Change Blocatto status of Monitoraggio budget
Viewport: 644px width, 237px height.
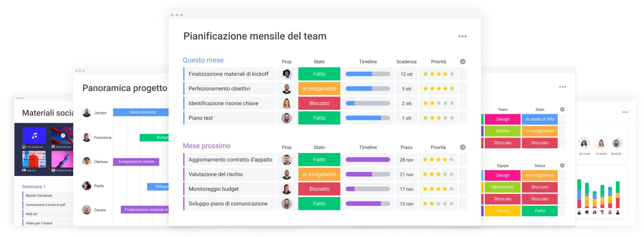click(319, 189)
